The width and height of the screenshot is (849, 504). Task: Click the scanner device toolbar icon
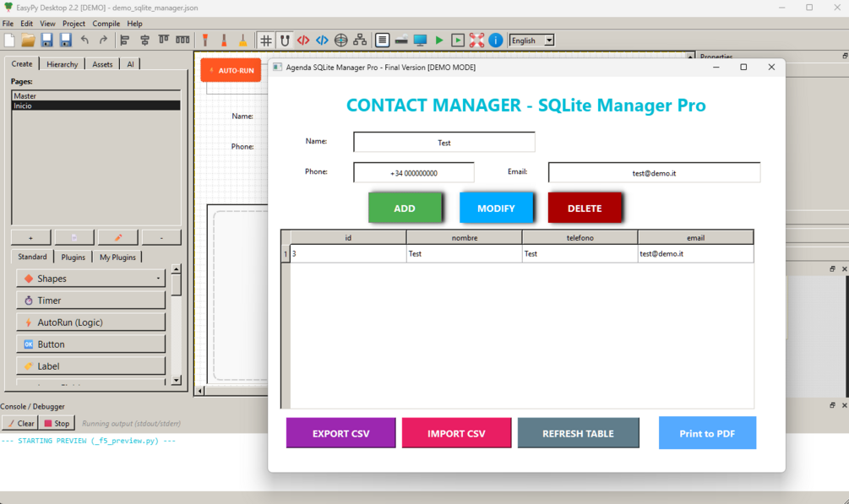click(x=401, y=40)
